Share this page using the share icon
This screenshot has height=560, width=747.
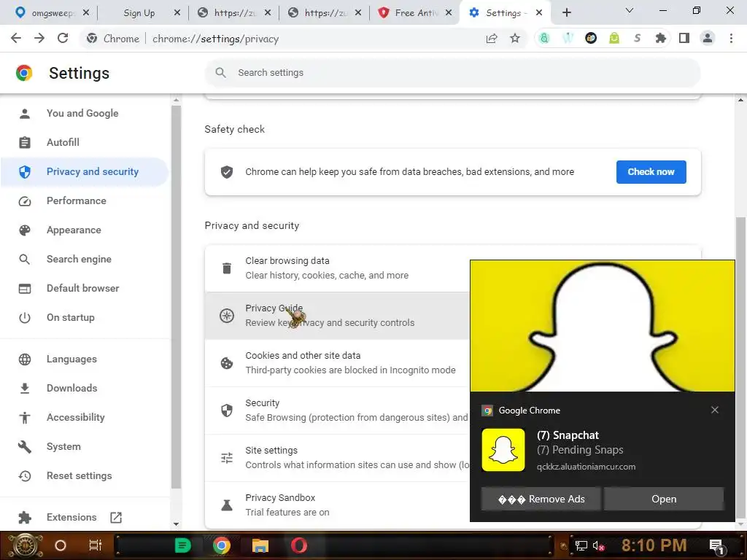coord(492,39)
